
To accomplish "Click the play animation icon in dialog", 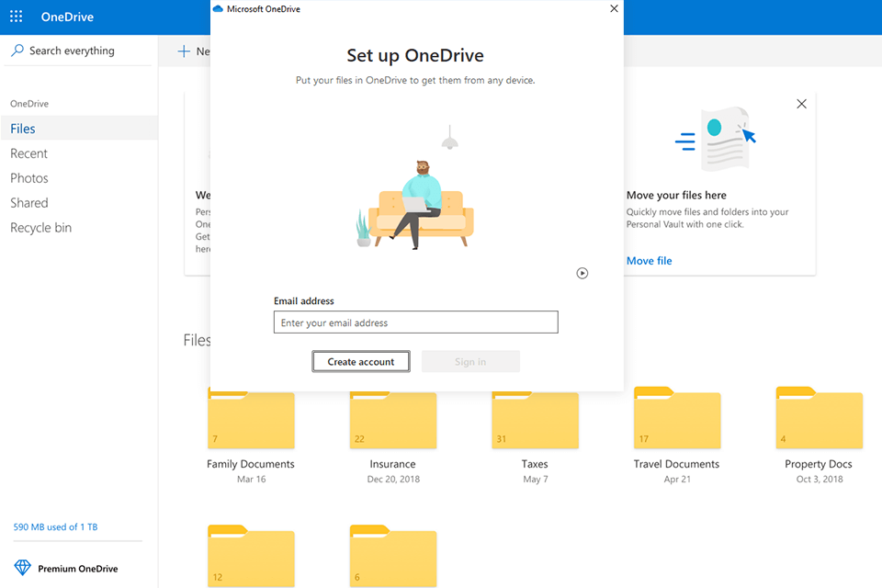I will [582, 273].
